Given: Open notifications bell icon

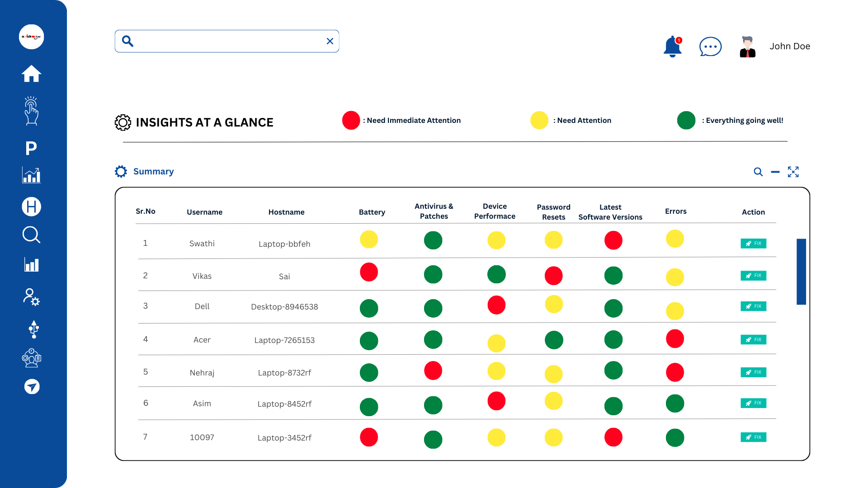Looking at the screenshot, I should click(673, 47).
